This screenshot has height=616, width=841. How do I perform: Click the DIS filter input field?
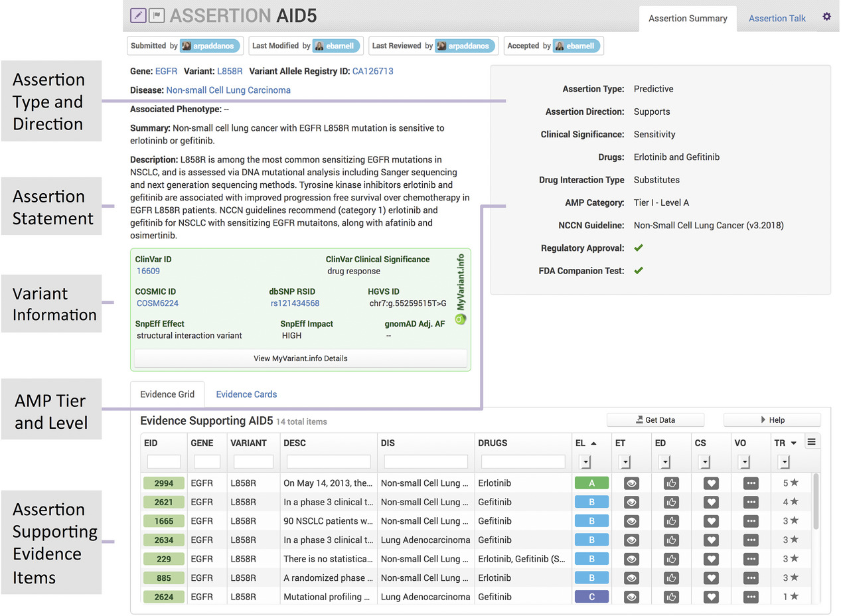pyautogui.click(x=426, y=462)
